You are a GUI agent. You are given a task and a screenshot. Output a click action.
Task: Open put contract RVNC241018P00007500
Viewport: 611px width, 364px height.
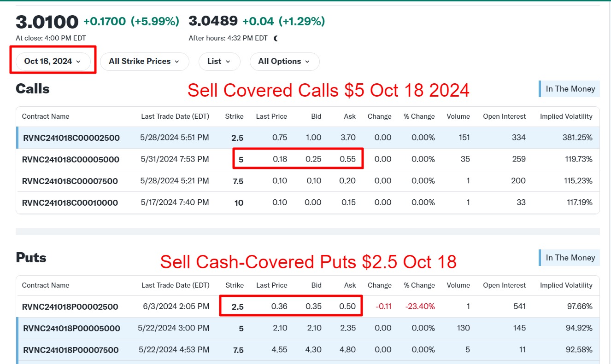(x=71, y=350)
